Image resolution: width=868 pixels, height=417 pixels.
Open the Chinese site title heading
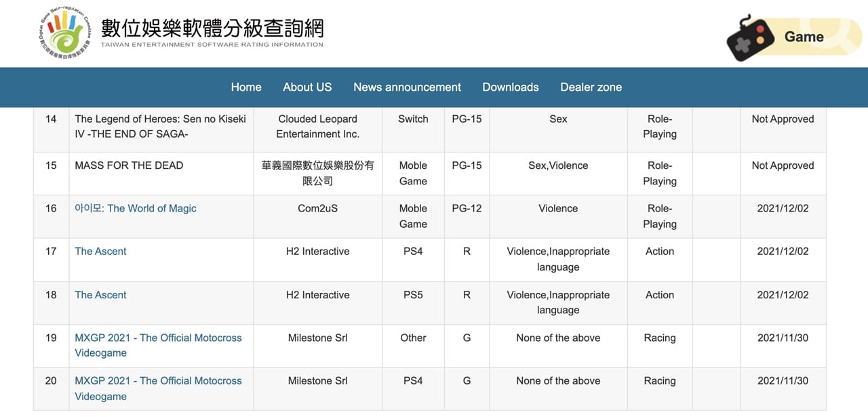pyautogui.click(x=212, y=28)
